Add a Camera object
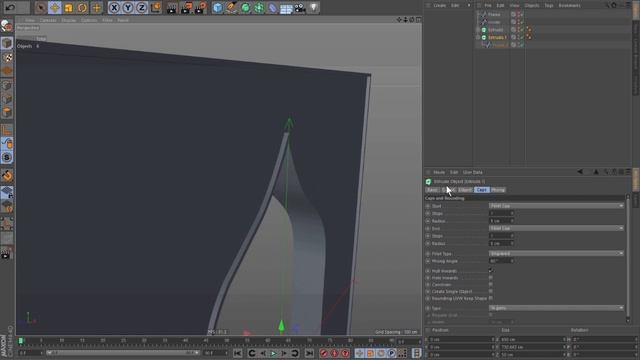Image resolution: width=640 pixels, height=360 pixels. point(300,7)
